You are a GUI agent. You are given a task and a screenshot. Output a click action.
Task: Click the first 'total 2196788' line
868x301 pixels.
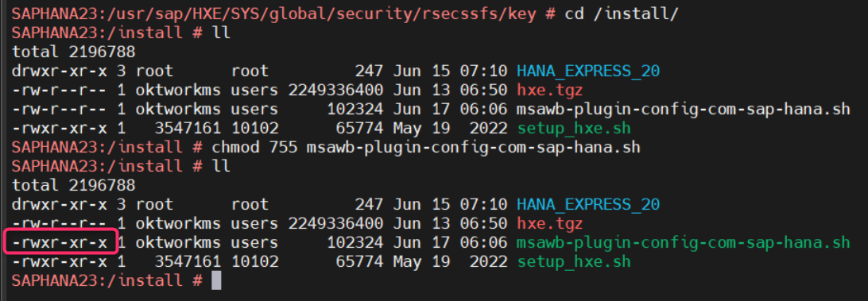click(x=74, y=52)
